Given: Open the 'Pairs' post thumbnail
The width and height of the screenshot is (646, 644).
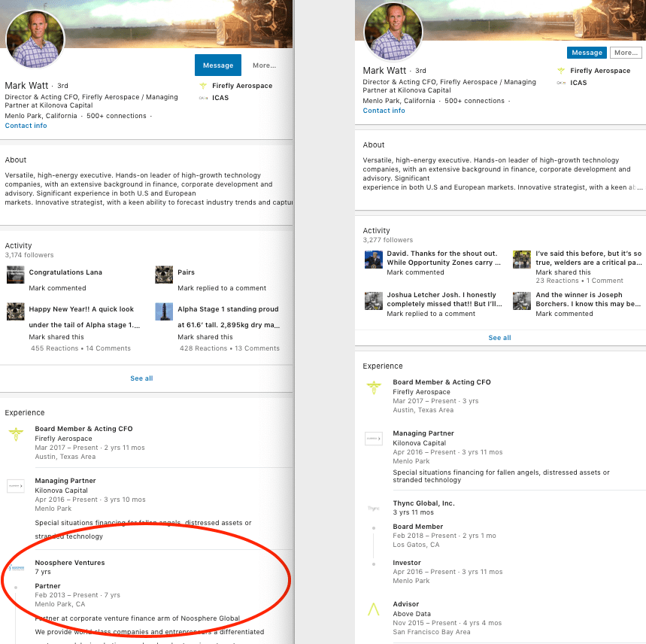Looking at the screenshot, I should (164, 275).
